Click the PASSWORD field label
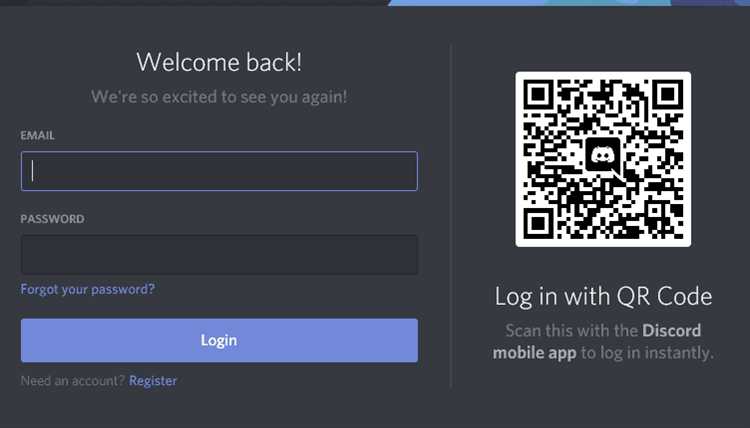Image resolution: width=750 pixels, height=428 pixels. (53, 219)
